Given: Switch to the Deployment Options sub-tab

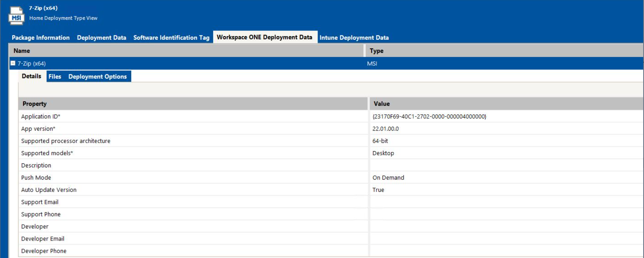Looking at the screenshot, I should [x=97, y=77].
